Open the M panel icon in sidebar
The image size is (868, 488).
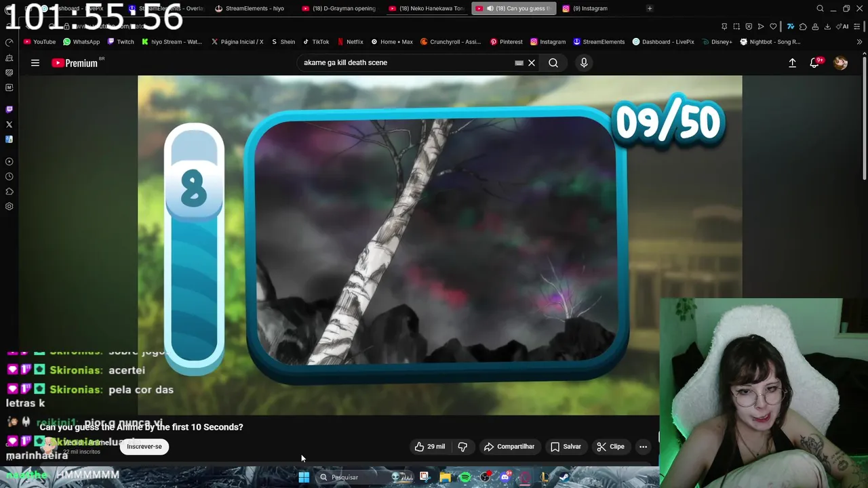pos(9,87)
